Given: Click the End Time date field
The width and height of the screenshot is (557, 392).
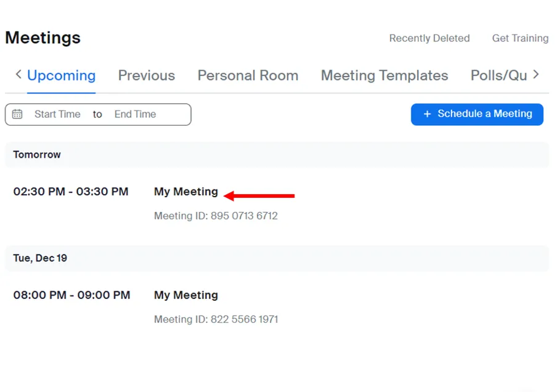Looking at the screenshot, I should point(135,114).
